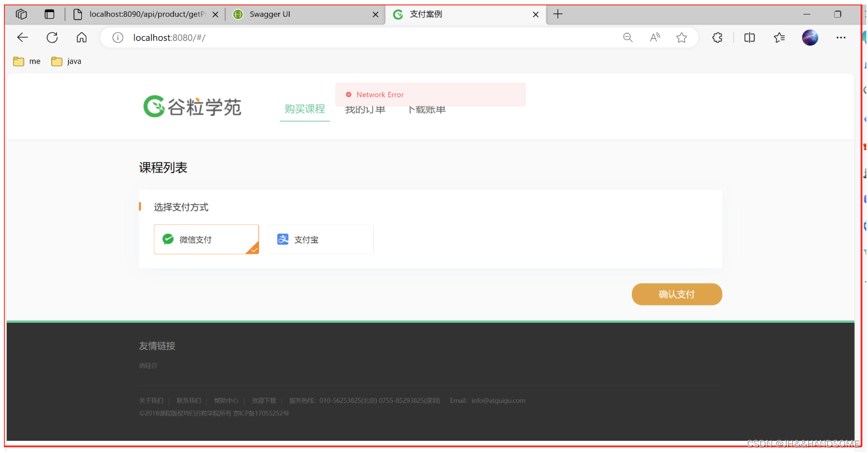
Task: Open the browser profile avatar
Action: [x=810, y=37]
